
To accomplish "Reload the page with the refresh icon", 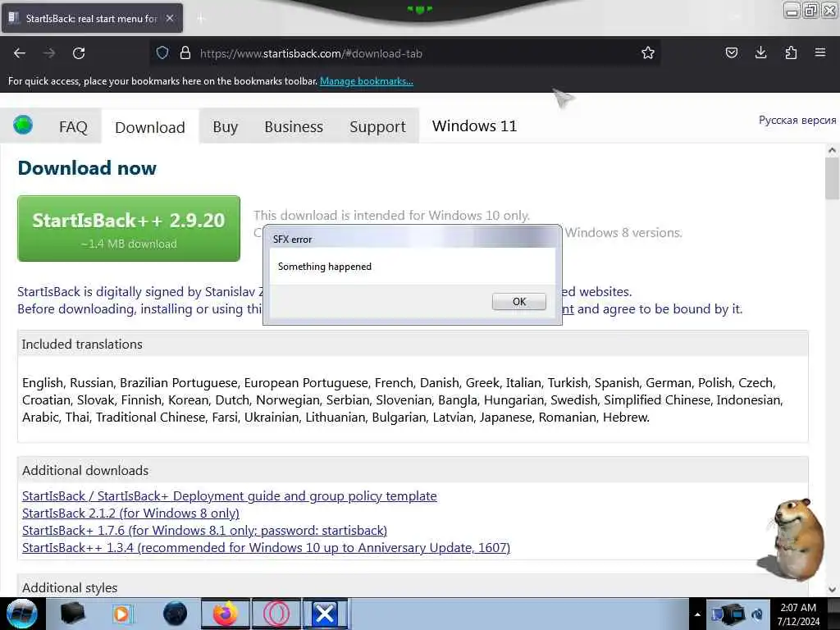I will [x=79, y=53].
